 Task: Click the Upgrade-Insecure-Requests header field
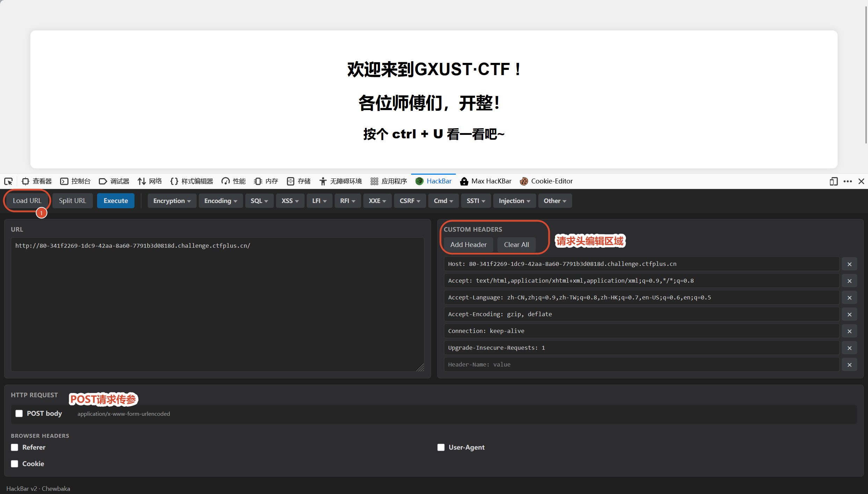click(641, 348)
